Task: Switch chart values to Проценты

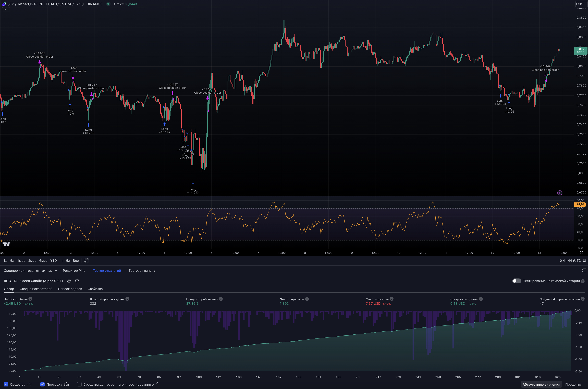Action: click(x=573, y=384)
